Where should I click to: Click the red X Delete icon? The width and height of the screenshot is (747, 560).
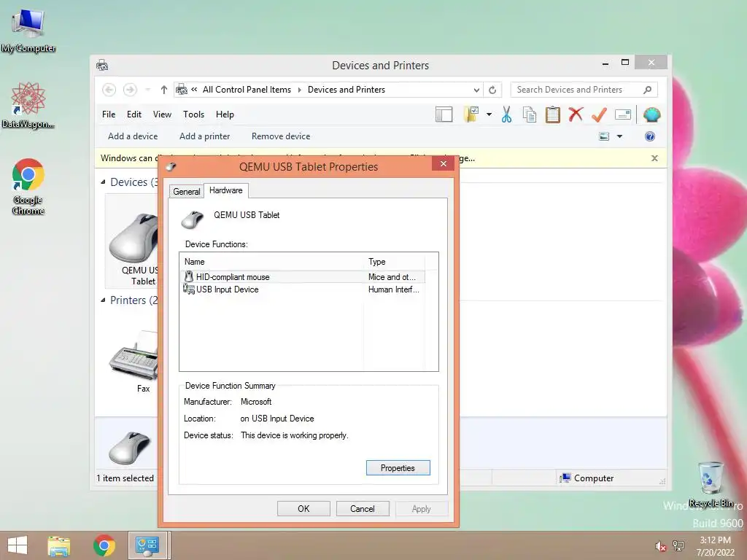576,114
